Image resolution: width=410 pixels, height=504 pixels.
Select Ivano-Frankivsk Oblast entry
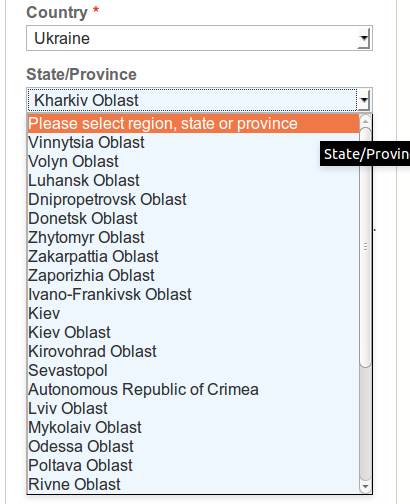pos(193,295)
